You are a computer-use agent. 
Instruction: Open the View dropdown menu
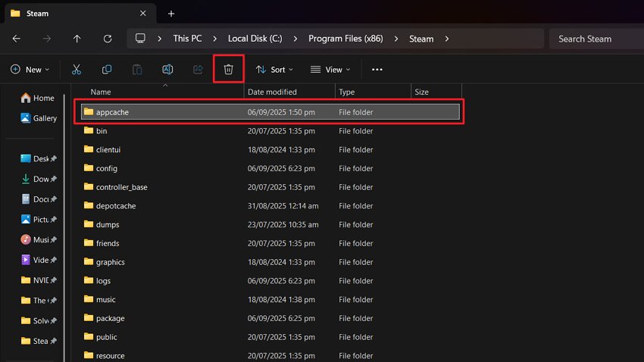(x=330, y=70)
